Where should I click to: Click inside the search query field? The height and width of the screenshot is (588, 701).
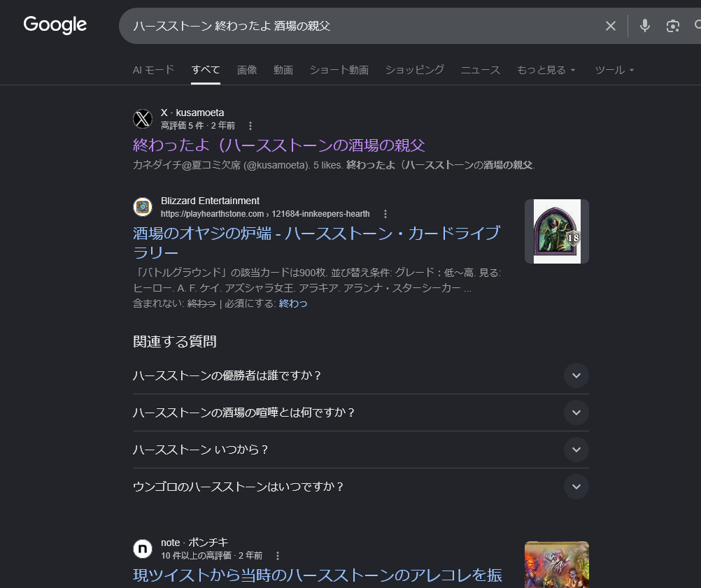(x=357, y=26)
